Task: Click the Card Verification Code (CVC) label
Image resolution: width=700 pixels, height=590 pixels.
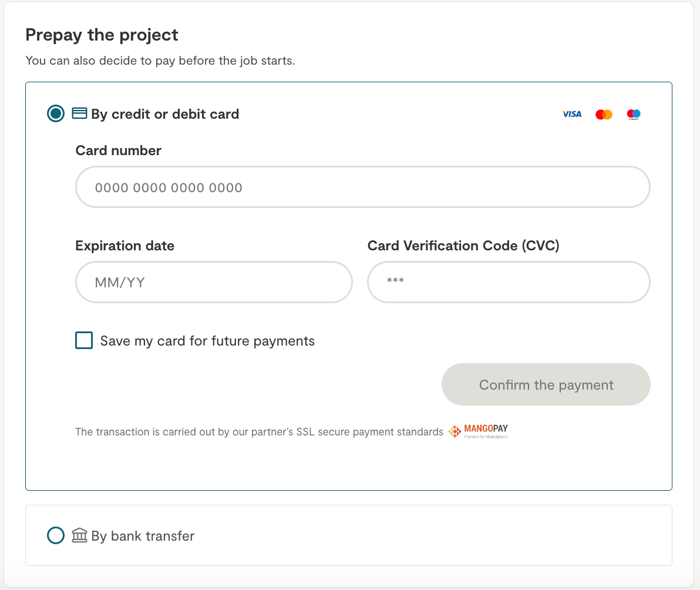Action: tap(463, 246)
